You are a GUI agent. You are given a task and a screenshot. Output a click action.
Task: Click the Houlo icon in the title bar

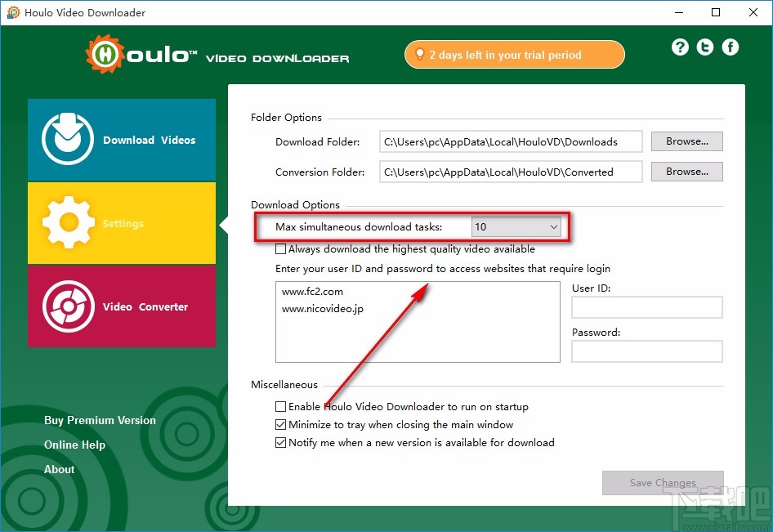pos(13,12)
